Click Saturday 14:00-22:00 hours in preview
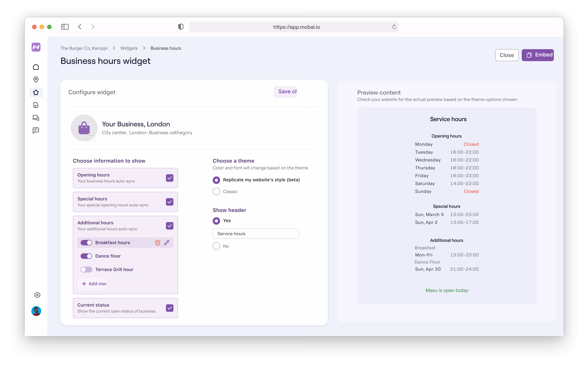588x368 pixels. [447, 184]
